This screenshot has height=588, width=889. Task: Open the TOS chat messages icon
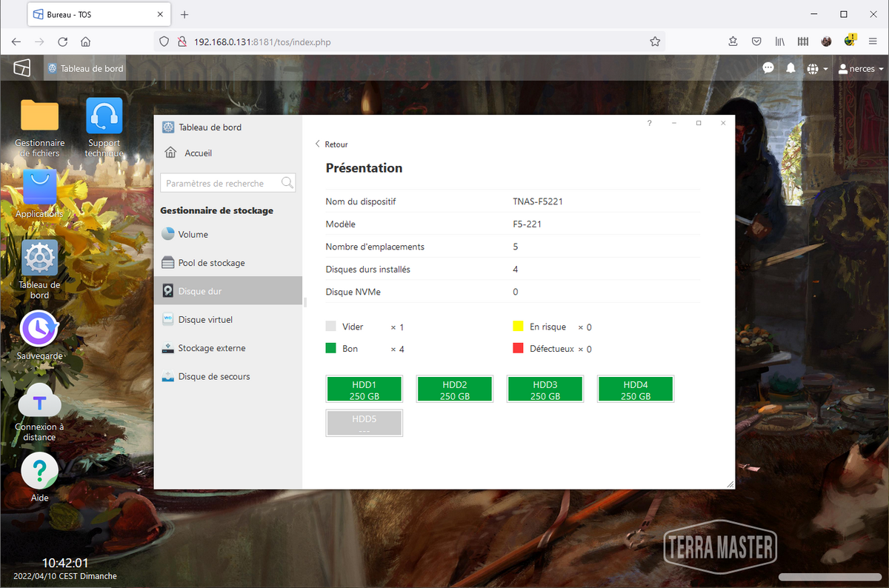[768, 68]
